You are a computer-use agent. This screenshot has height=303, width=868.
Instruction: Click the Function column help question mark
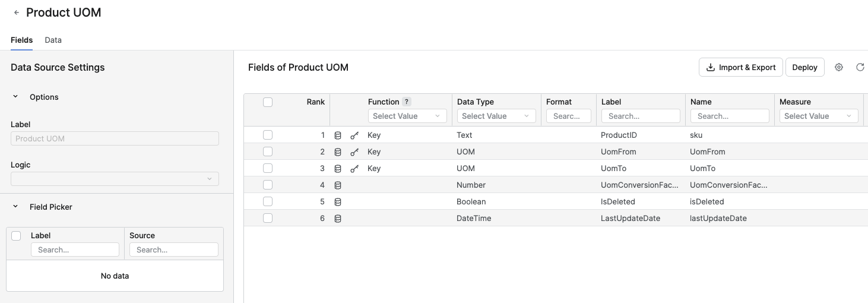pos(407,102)
